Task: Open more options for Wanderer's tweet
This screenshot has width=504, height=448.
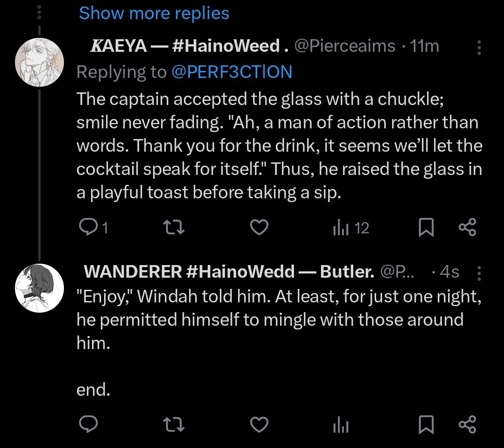Action: pyautogui.click(x=479, y=273)
